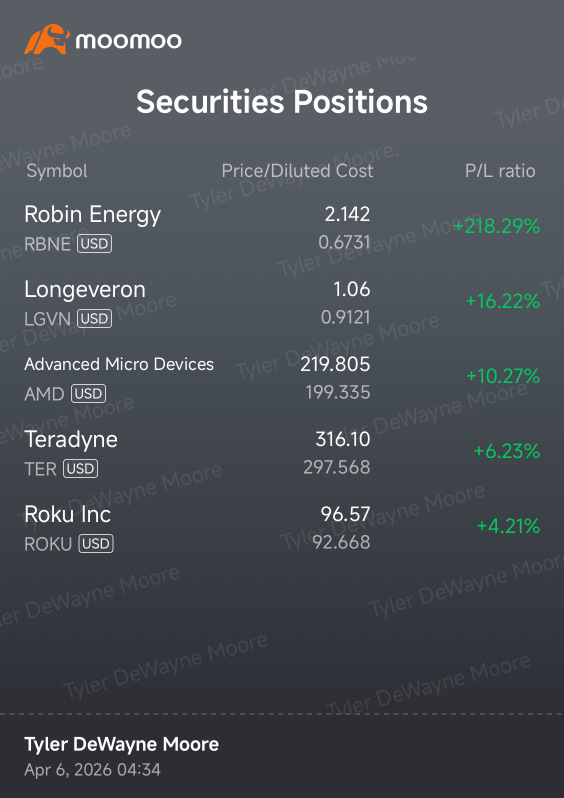Select the USD badge next to ROKU
The width and height of the screenshot is (564, 798).
click(x=96, y=544)
